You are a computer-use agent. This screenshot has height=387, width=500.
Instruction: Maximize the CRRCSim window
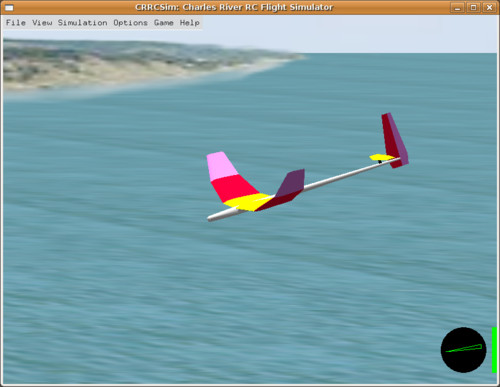473,7
